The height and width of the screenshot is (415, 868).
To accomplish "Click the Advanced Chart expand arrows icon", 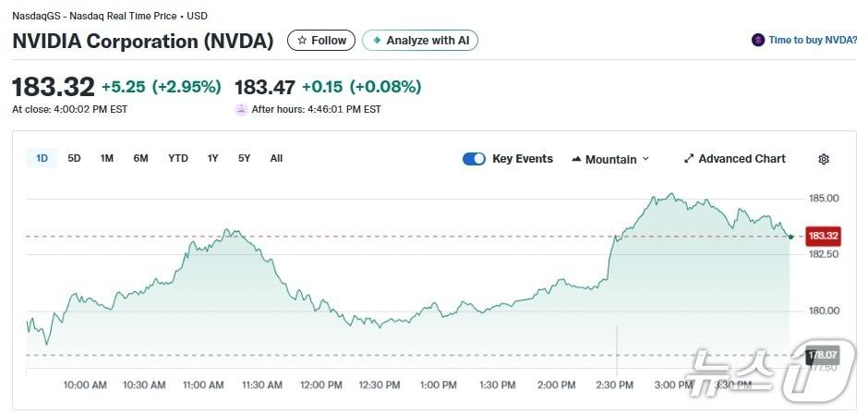I will coord(688,159).
